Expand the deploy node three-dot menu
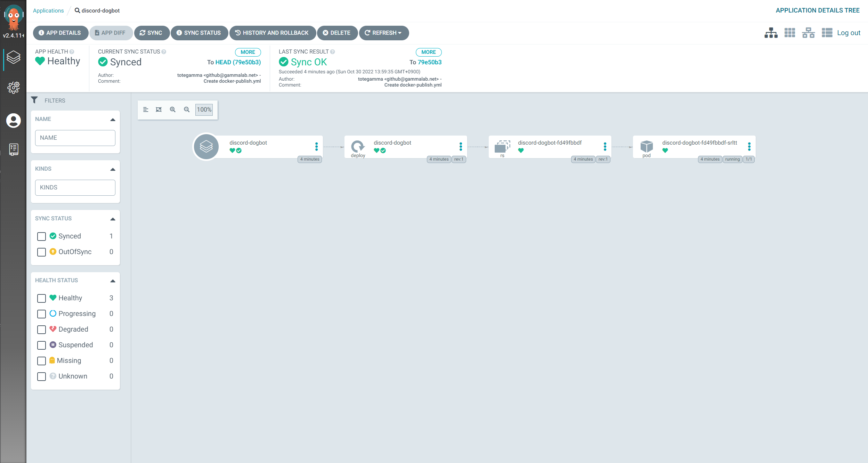 click(460, 146)
